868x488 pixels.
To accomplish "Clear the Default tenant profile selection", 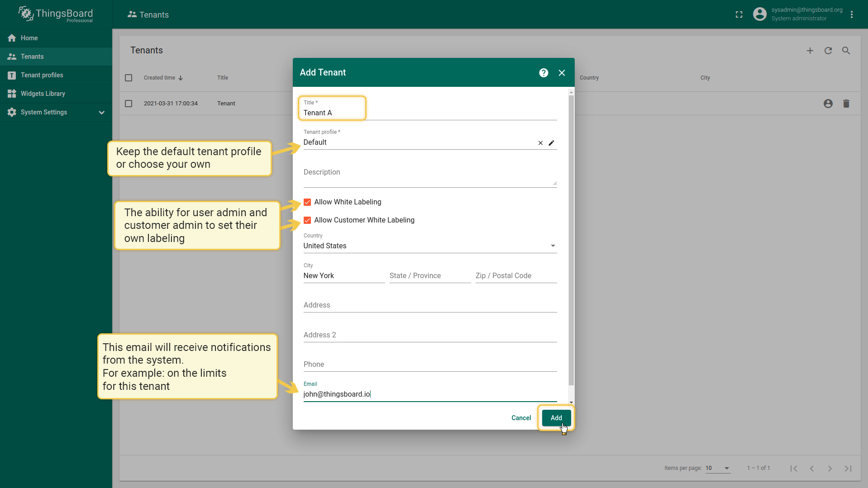I will (540, 143).
